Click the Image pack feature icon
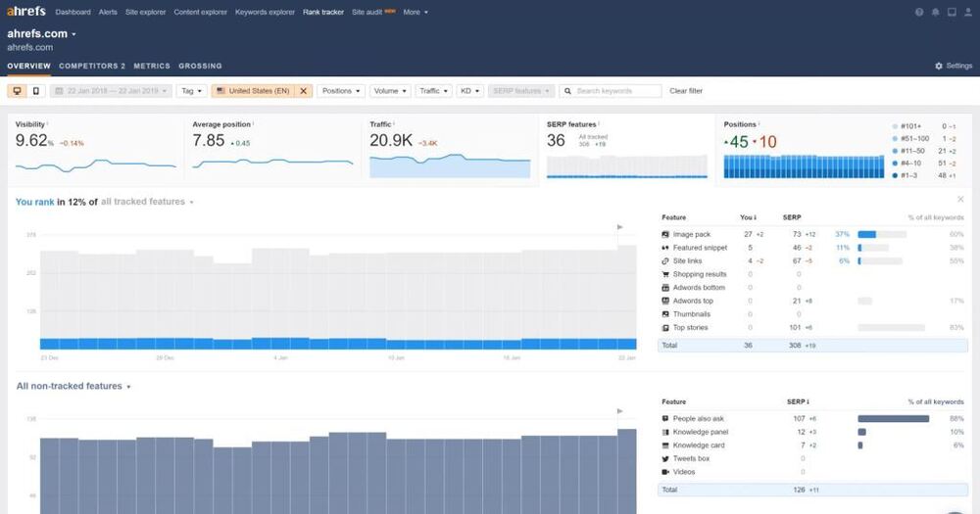980x514 pixels. [x=665, y=234]
